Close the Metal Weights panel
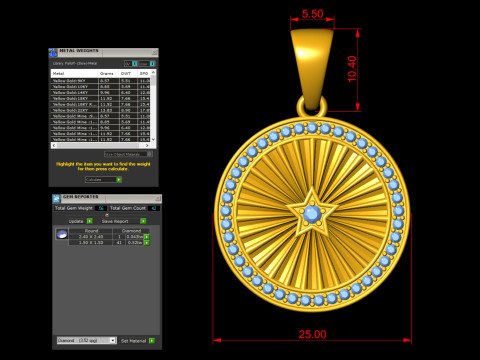 point(154,52)
